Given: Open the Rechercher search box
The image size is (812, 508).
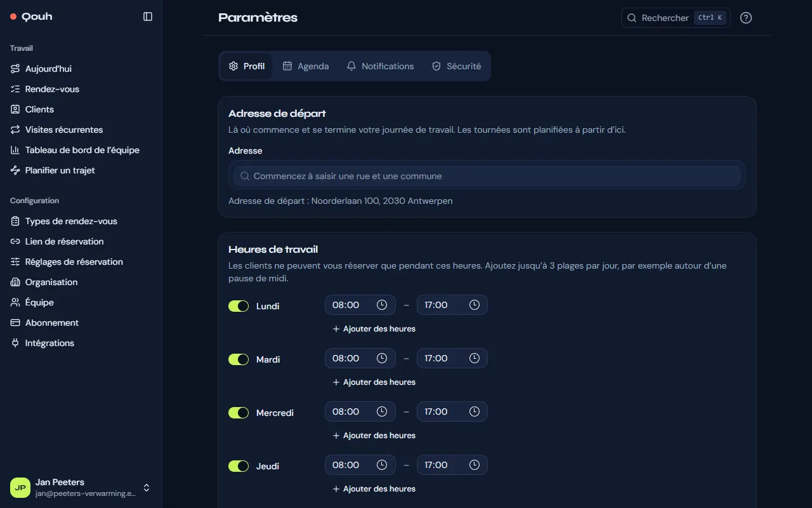Looking at the screenshot, I should (x=676, y=18).
